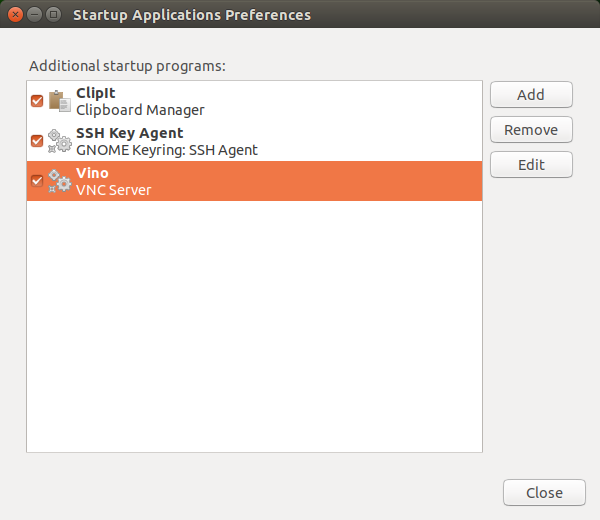The width and height of the screenshot is (600, 520).
Task: Close the preferences dialog with Close button
Action: coord(544,493)
